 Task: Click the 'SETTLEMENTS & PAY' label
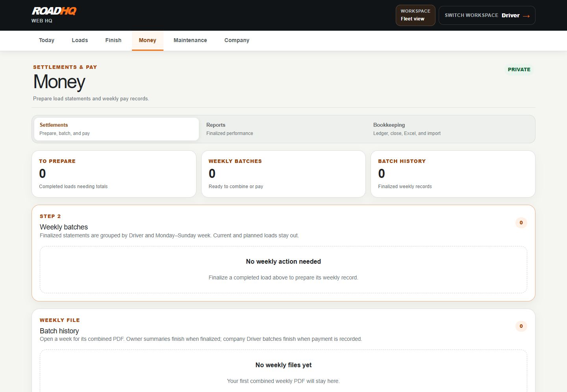click(x=65, y=67)
